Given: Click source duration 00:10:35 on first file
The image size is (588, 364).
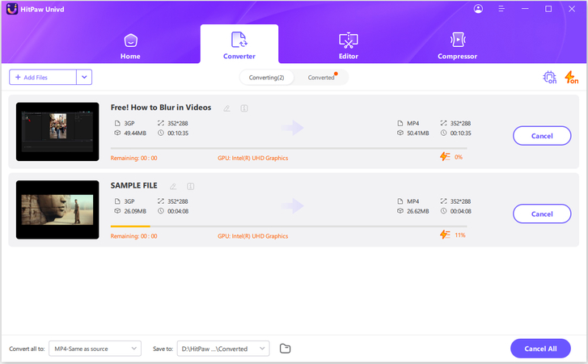Looking at the screenshot, I should point(178,133).
